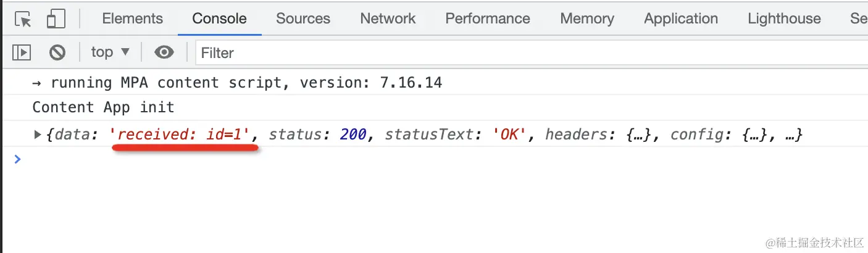Show the console sidebar panel
Image resolution: width=868 pixels, height=253 pixels.
(22, 52)
